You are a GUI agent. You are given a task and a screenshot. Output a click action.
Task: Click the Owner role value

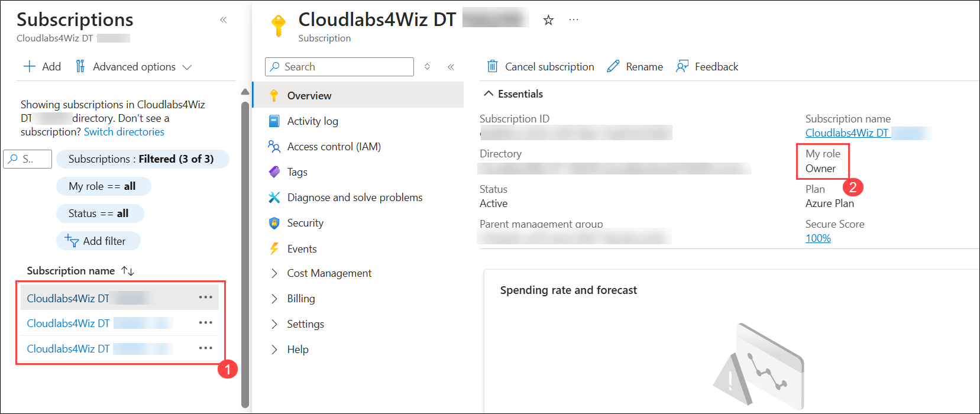820,169
